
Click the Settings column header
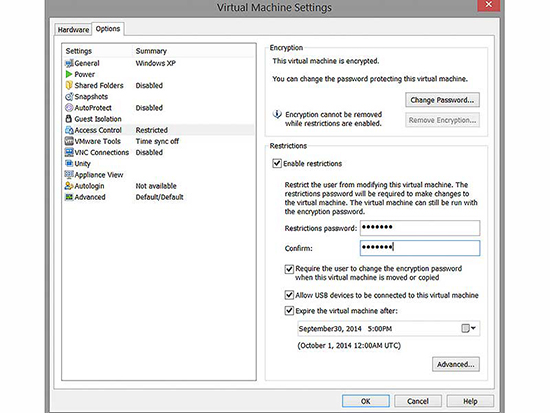pyautogui.click(x=79, y=51)
